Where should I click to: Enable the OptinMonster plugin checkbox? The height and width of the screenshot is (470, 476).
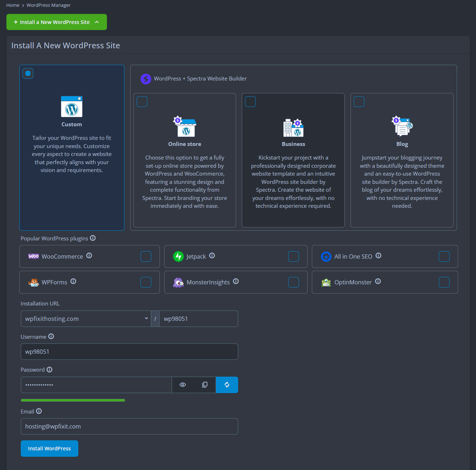[x=444, y=282]
